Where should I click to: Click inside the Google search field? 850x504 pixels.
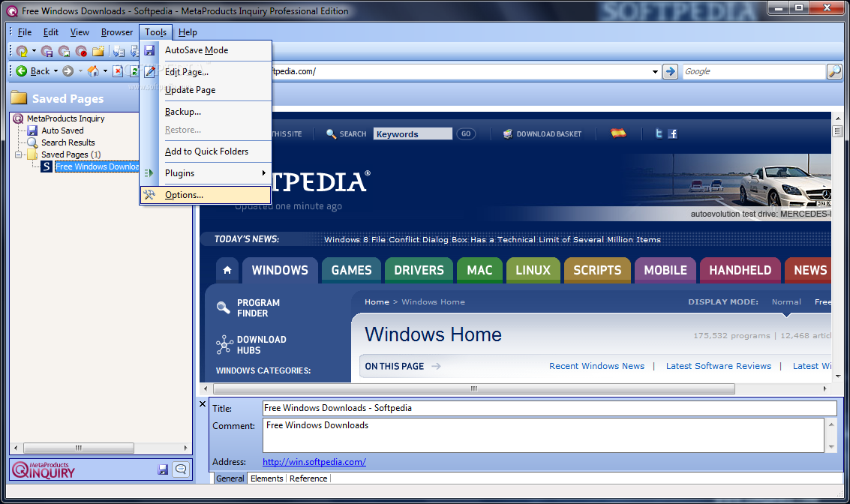coord(753,71)
